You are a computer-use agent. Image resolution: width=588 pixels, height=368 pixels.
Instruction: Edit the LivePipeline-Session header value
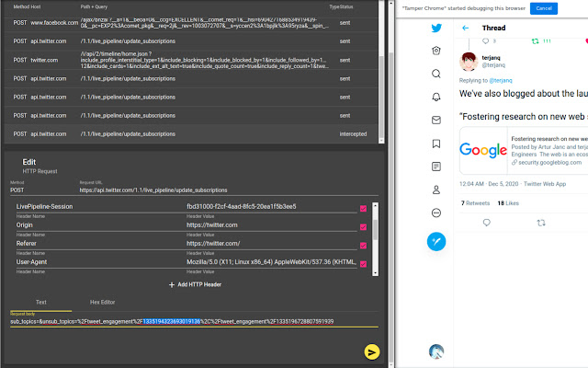click(x=272, y=206)
